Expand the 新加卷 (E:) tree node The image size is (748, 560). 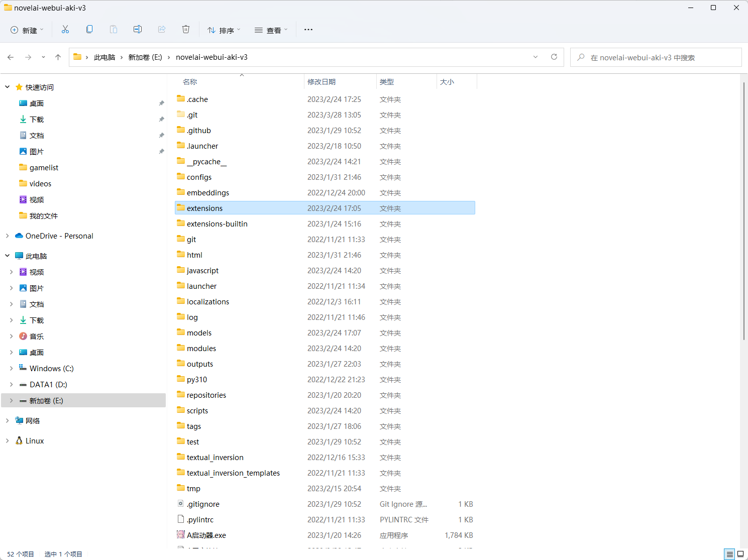click(x=12, y=400)
